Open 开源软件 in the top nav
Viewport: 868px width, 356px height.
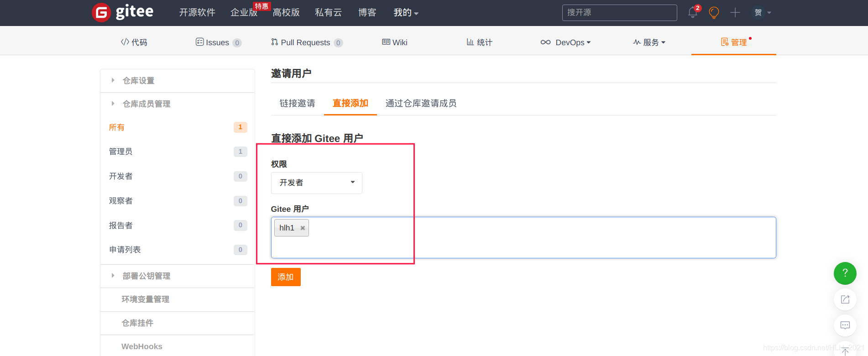197,12
